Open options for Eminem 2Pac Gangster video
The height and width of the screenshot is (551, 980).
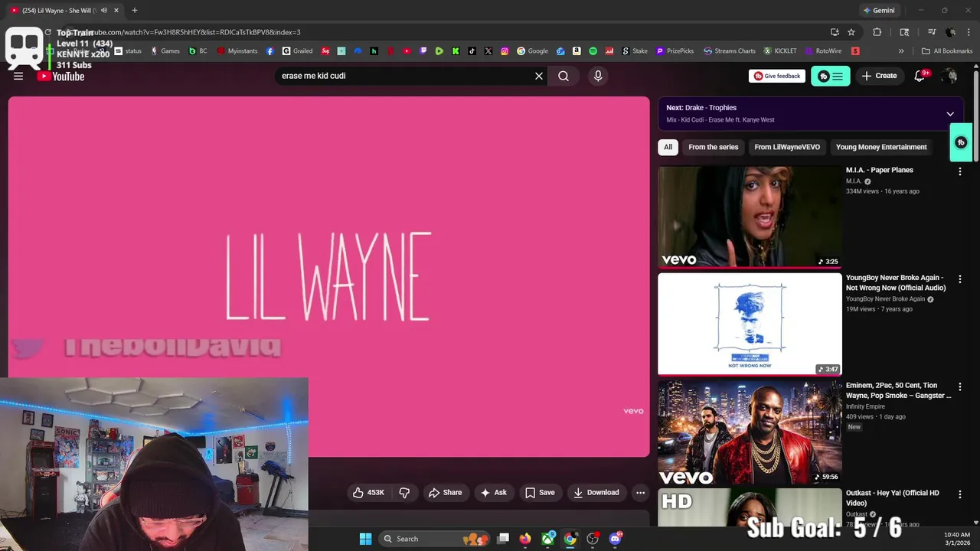pos(959,387)
